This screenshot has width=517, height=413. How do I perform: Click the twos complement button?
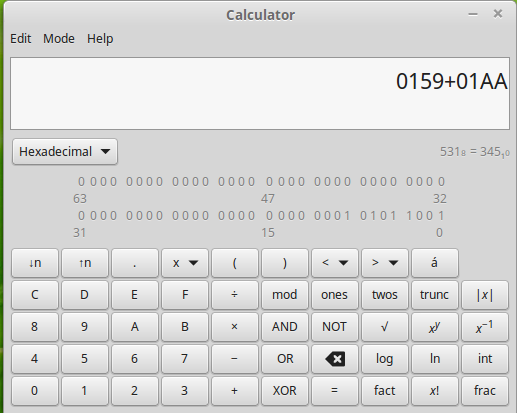[x=385, y=295]
